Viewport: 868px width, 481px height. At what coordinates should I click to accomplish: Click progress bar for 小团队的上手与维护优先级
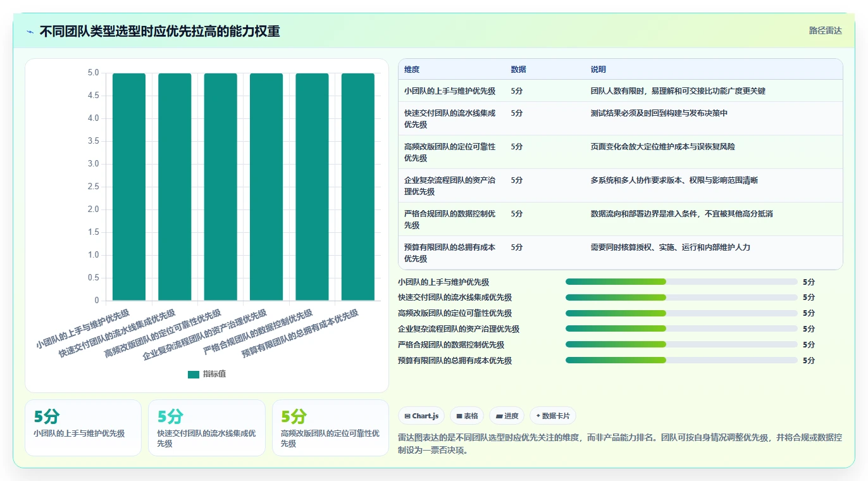pos(681,282)
